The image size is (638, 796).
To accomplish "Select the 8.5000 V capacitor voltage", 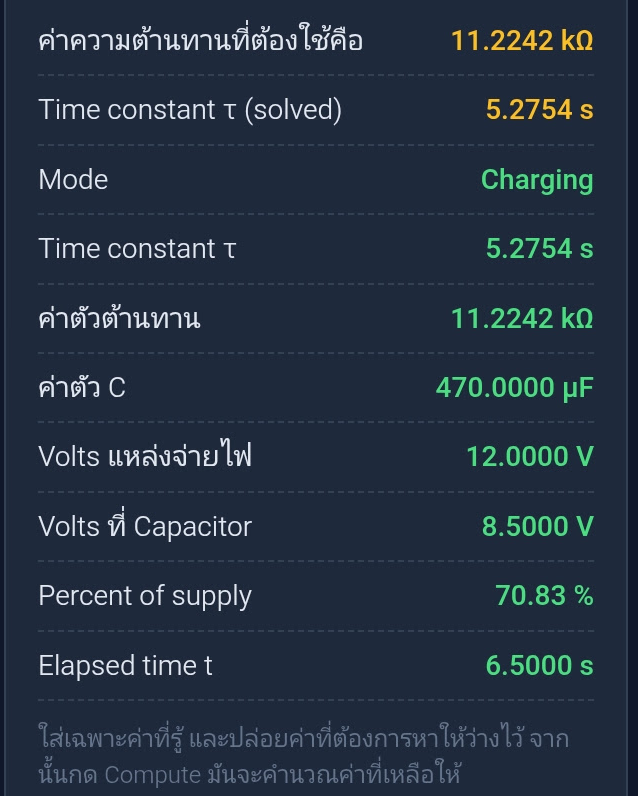I will click(537, 526).
